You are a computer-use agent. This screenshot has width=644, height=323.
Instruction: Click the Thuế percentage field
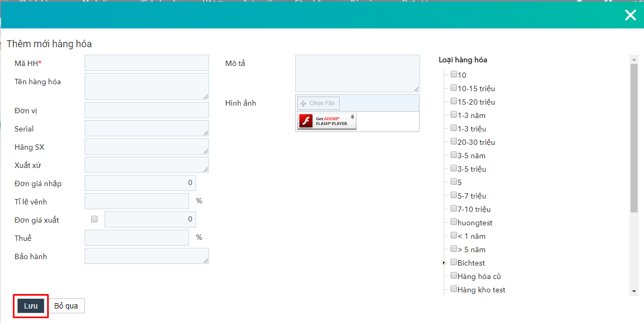point(137,238)
